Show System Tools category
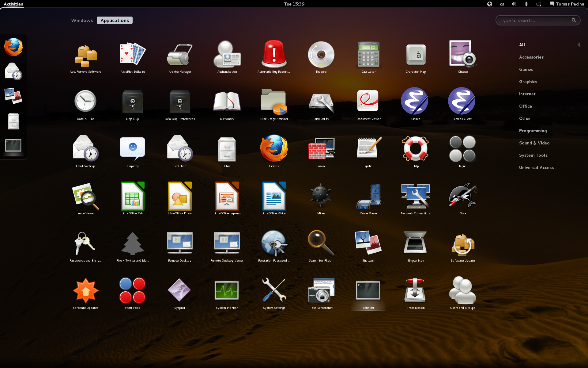 point(533,155)
